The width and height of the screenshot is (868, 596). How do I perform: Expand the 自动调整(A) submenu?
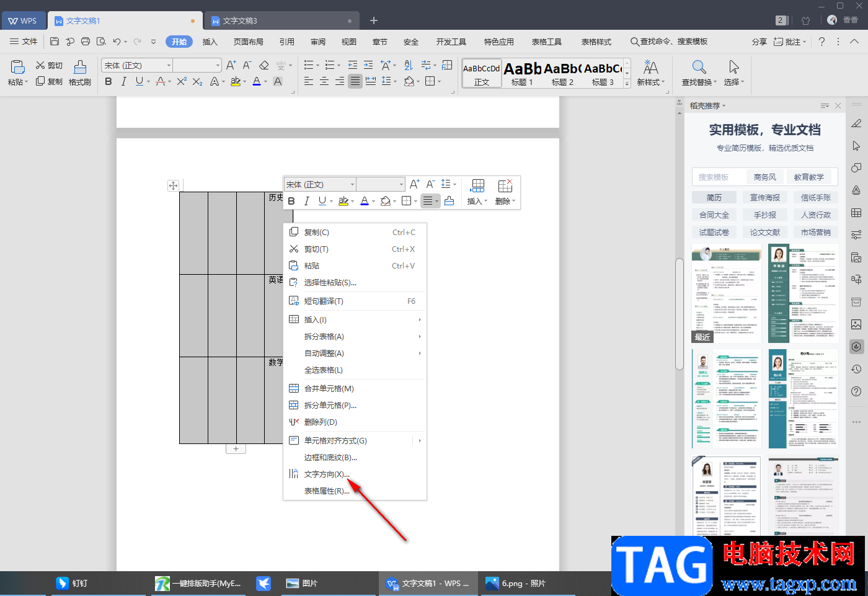[355, 354]
